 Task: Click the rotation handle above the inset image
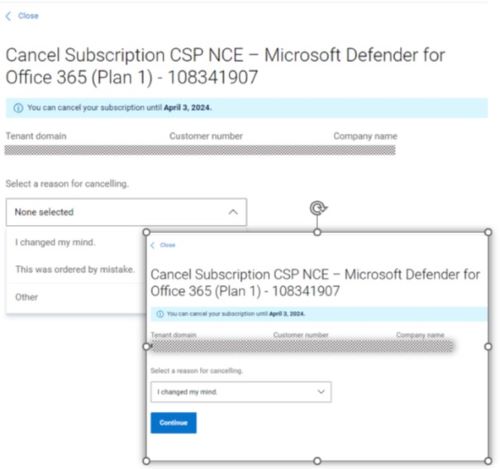coord(318,208)
